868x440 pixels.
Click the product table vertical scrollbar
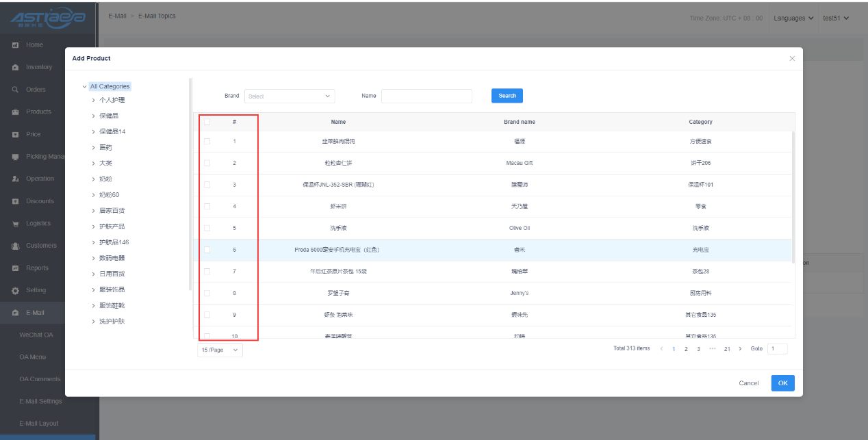[793, 192]
